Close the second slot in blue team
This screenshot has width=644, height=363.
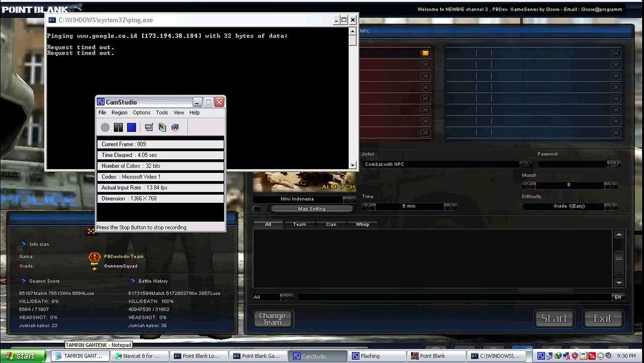point(616,65)
